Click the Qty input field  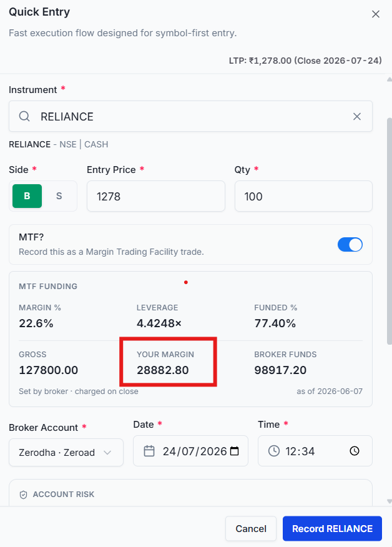[x=303, y=196]
